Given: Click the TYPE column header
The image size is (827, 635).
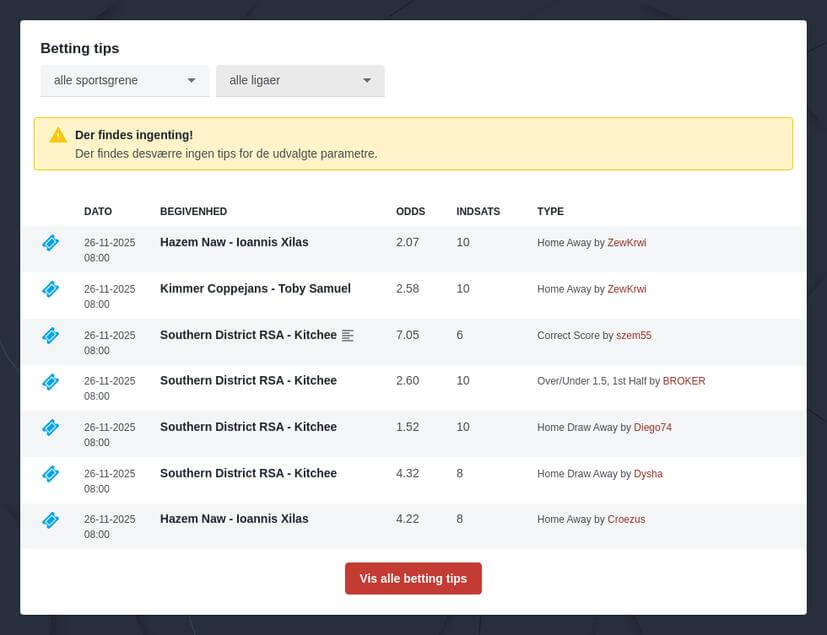Looking at the screenshot, I should pos(550,211).
